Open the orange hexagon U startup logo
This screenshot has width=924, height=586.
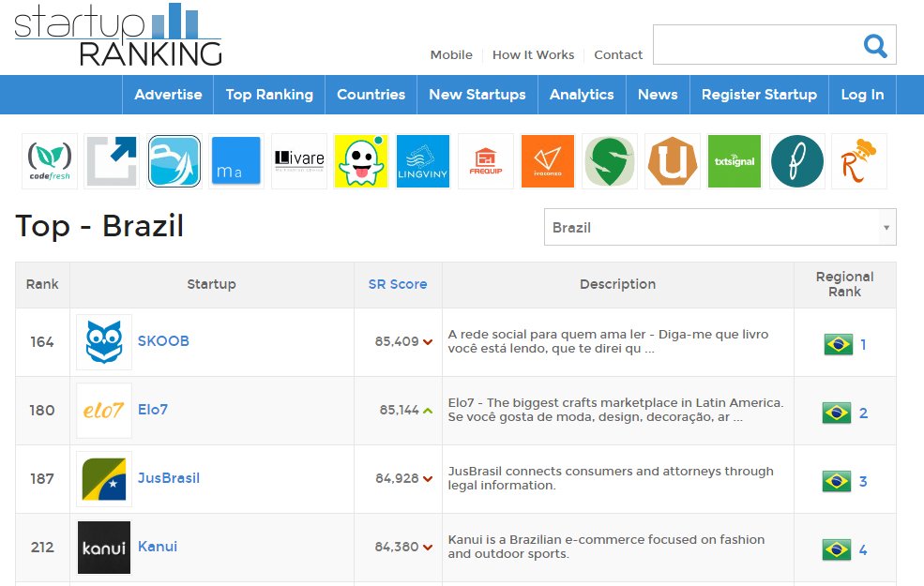pyautogui.click(x=673, y=160)
